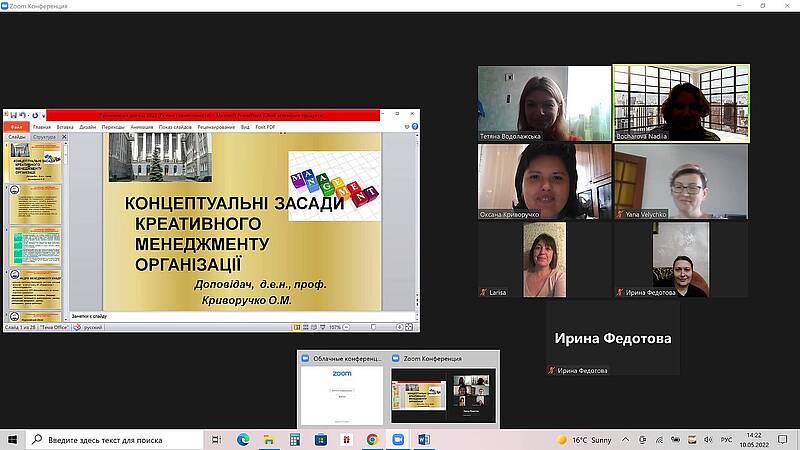The image size is (800, 450).
Task: Open File Explorer from the taskbar
Action: pyautogui.click(x=269, y=439)
